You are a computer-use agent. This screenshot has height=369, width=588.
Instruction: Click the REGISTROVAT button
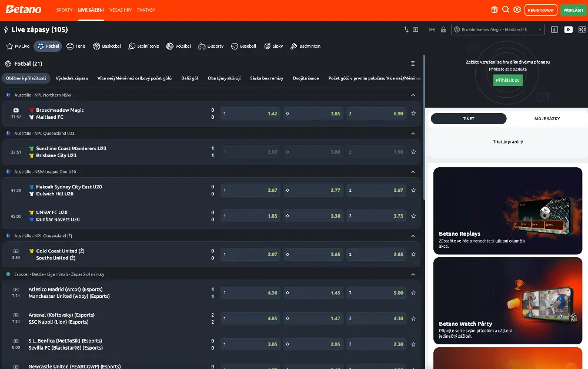click(541, 10)
